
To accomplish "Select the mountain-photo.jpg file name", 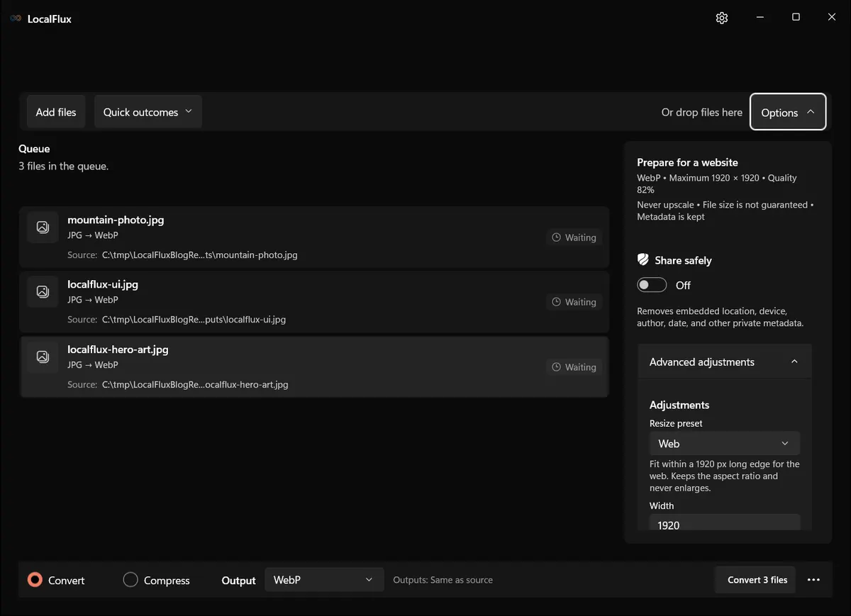I will [116, 220].
